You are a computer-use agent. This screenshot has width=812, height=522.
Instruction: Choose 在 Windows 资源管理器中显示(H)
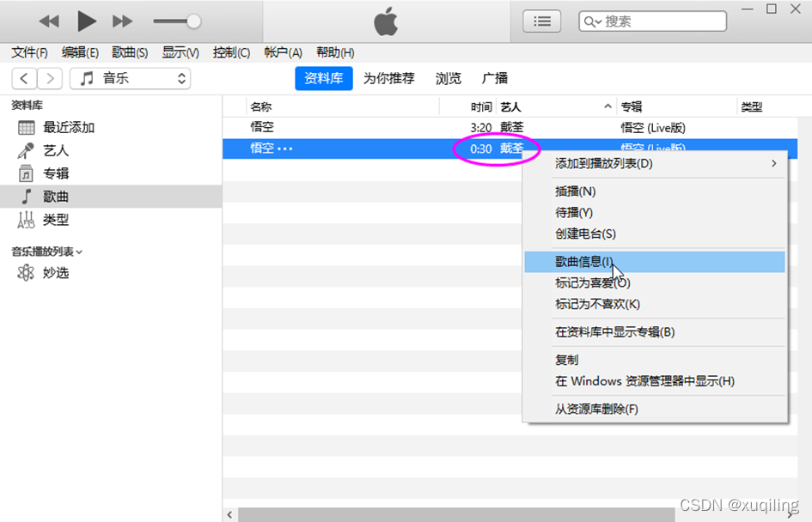655,381
